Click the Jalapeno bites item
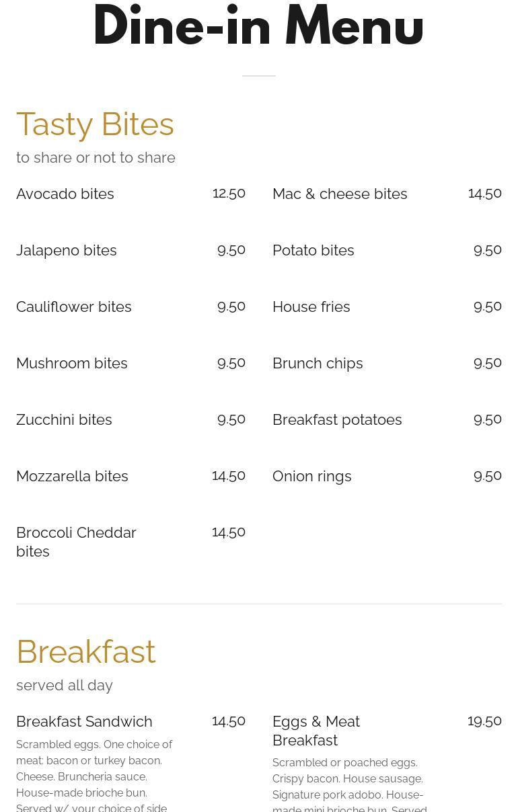This screenshot has height=812, width=518. coord(67,250)
